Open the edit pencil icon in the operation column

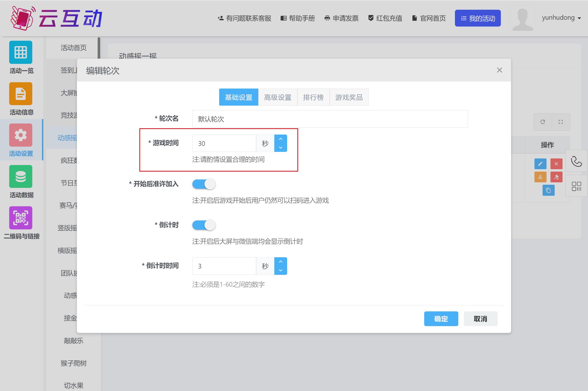point(540,164)
